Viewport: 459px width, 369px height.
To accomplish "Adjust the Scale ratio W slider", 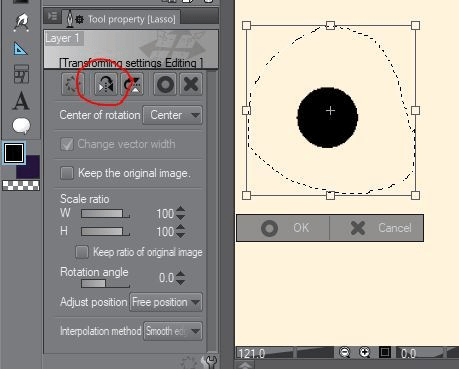I will coord(105,214).
